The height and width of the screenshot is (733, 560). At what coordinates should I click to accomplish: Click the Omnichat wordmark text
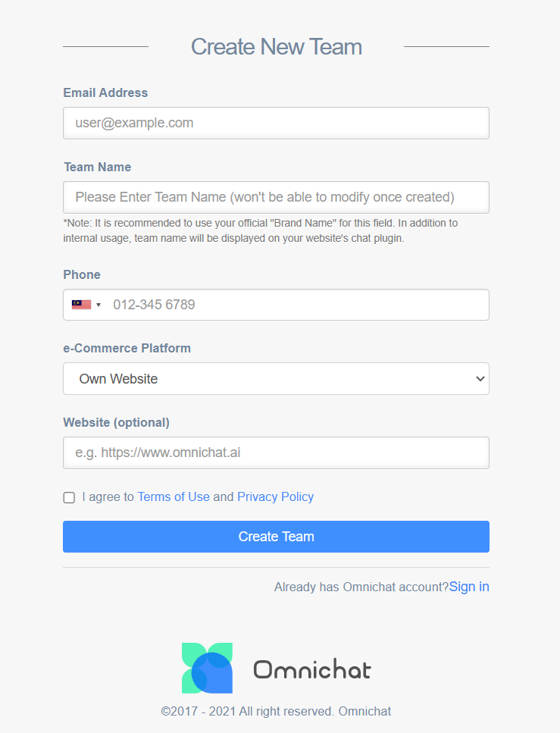click(312, 669)
